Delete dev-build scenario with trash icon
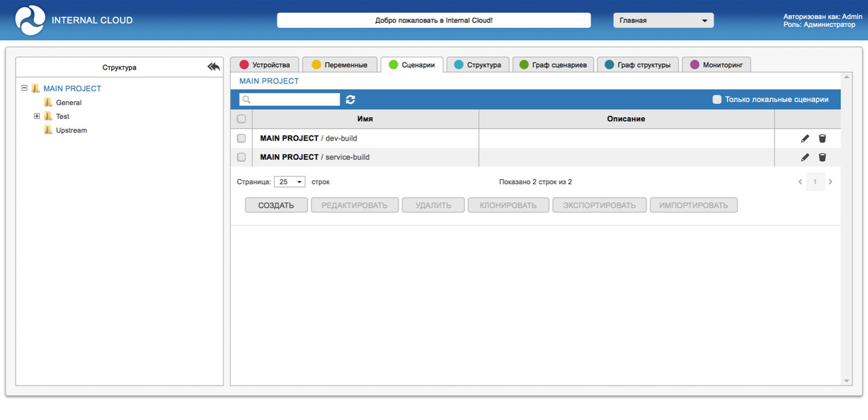This screenshot has height=420, width=868. click(x=822, y=139)
